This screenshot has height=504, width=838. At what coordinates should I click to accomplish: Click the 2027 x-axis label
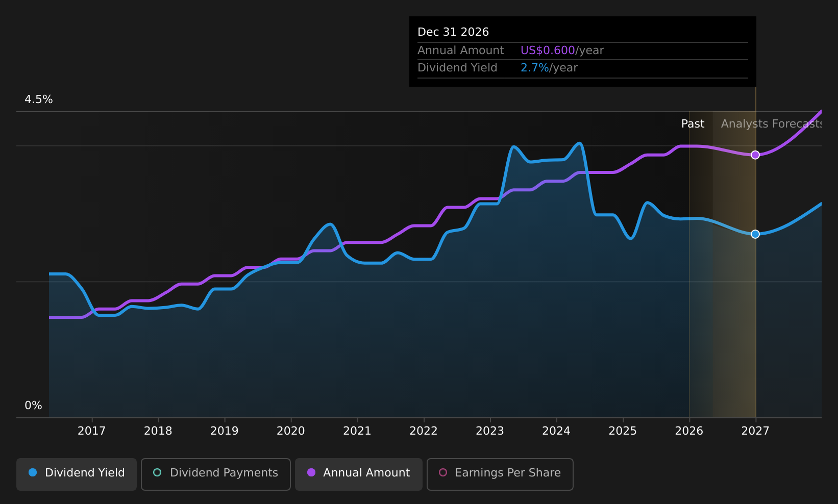pyautogui.click(x=755, y=431)
